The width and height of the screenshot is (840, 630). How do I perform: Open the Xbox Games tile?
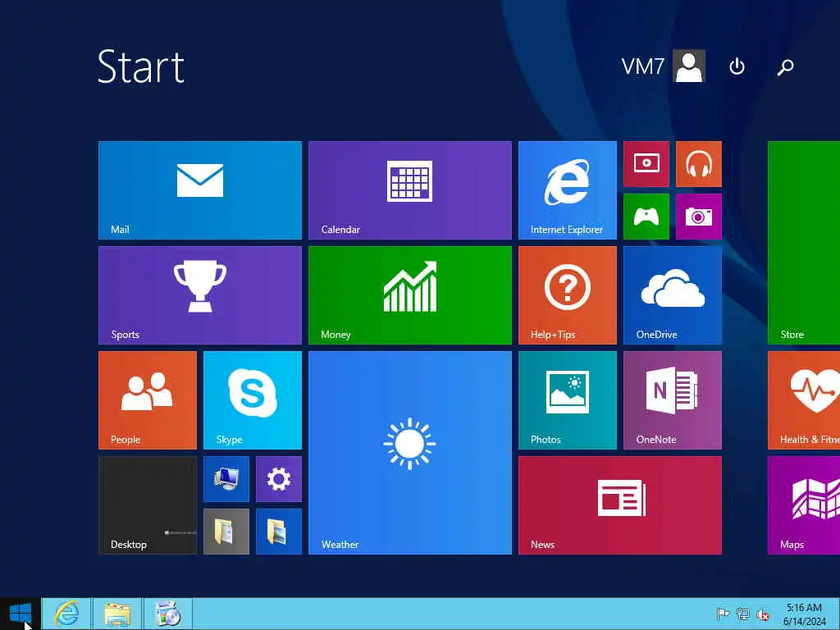click(x=646, y=217)
